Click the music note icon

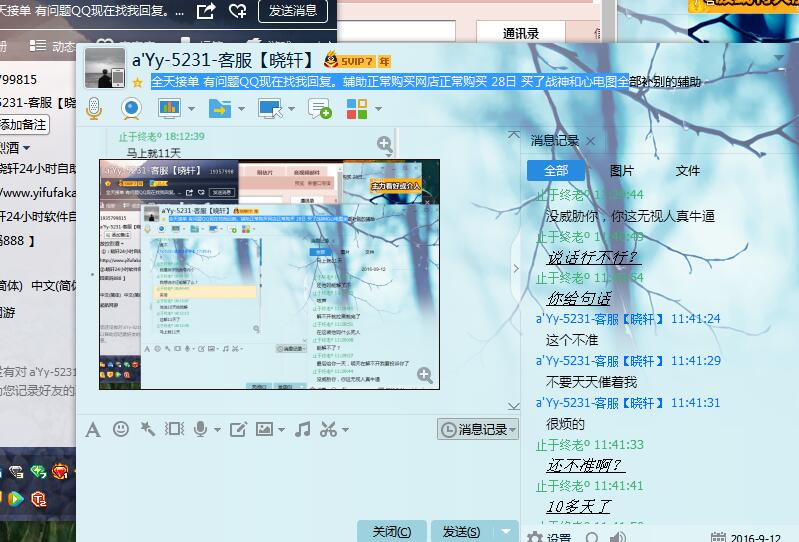coord(302,429)
